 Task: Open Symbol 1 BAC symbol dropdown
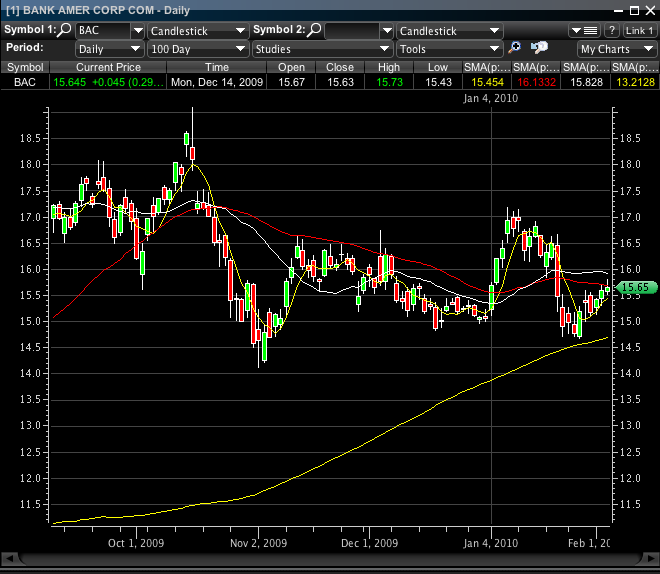click(x=110, y=30)
